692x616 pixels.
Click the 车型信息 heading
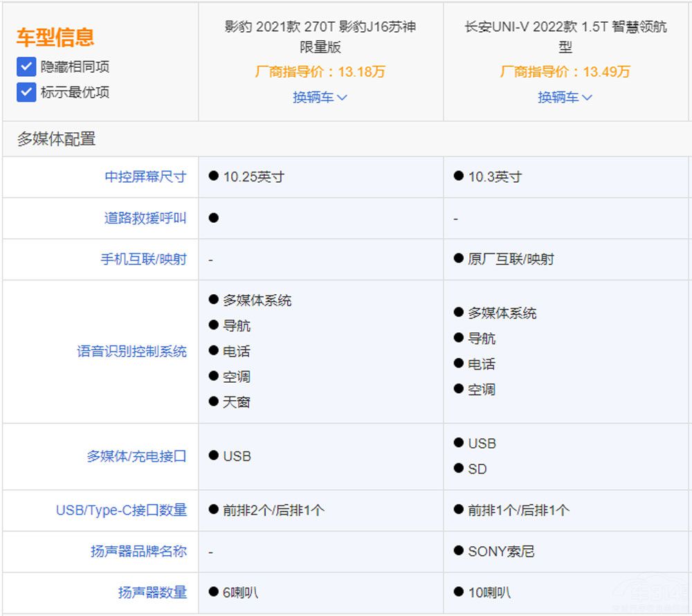point(55,37)
